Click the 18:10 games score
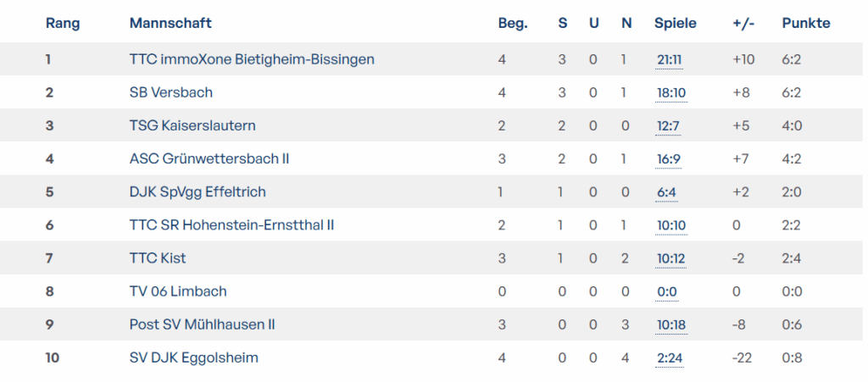Viewport: 868px width, 382px height. click(671, 93)
